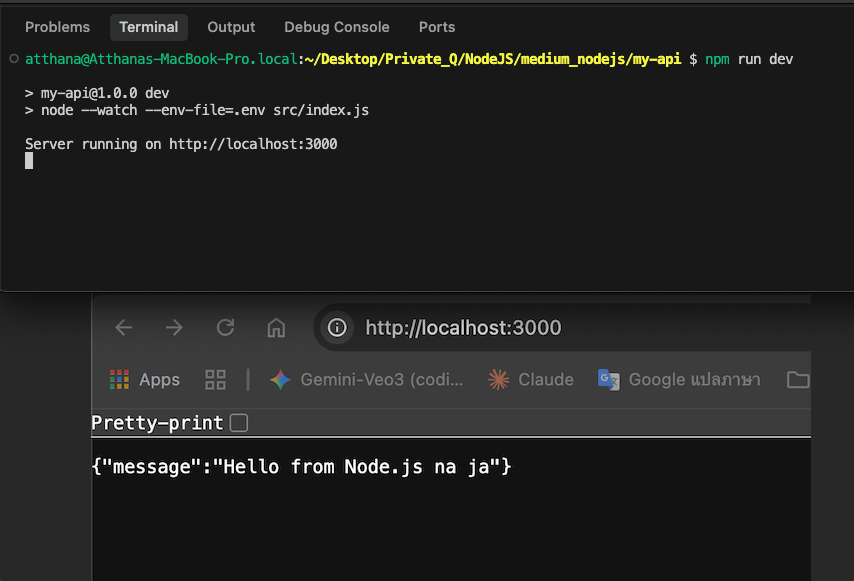Image resolution: width=854 pixels, height=581 pixels.
Task: Click the browser forward arrow
Action: click(x=174, y=328)
